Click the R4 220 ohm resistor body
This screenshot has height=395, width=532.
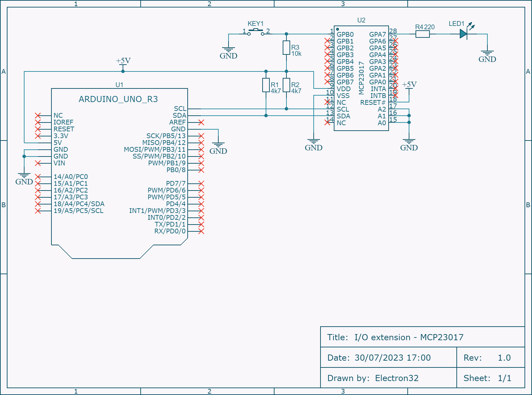[422, 34]
